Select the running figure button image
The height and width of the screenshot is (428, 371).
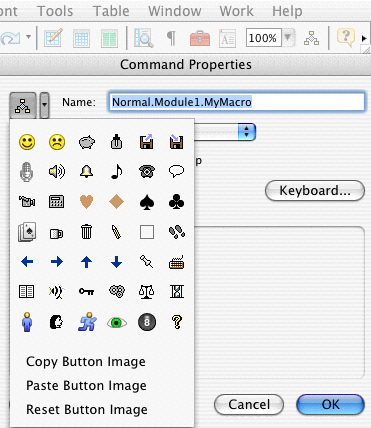(x=87, y=322)
